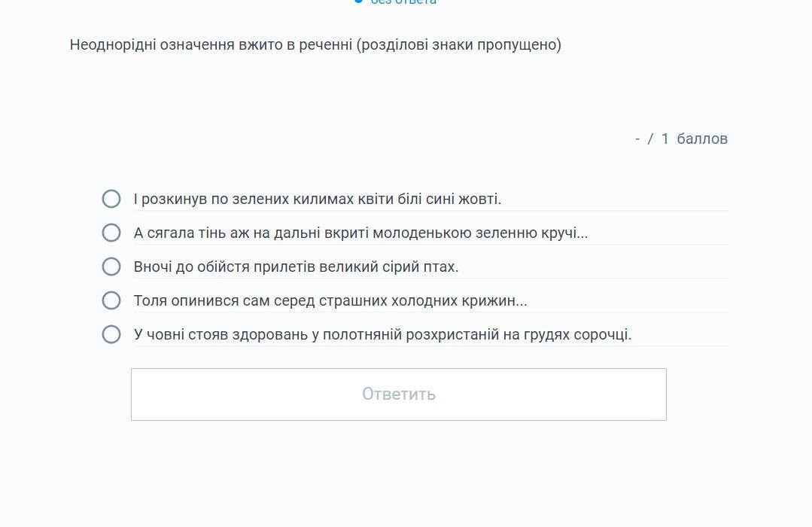812x527 pixels.
Task: Click the dash in the score indicator
Action: pyautogui.click(x=637, y=139)
